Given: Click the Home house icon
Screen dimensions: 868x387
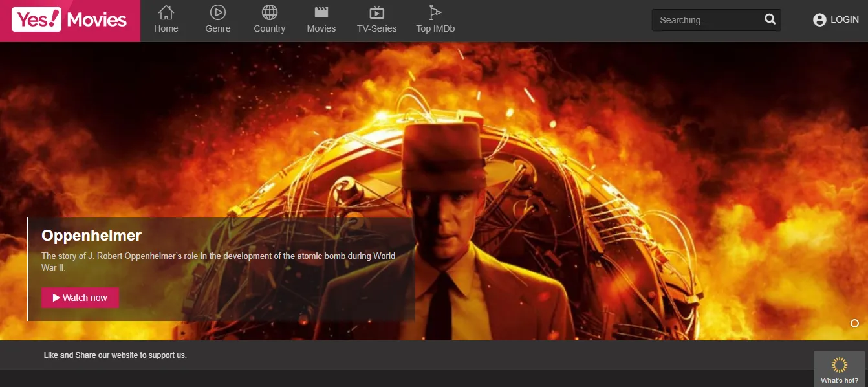Looking at the screenshot, I should click(x=166, y=12).
